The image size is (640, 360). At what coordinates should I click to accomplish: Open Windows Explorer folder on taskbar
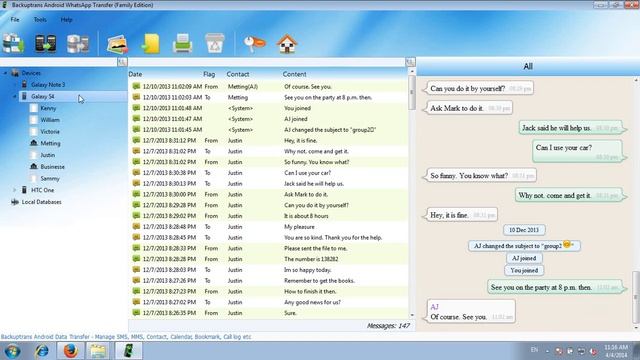pos(98,351)
